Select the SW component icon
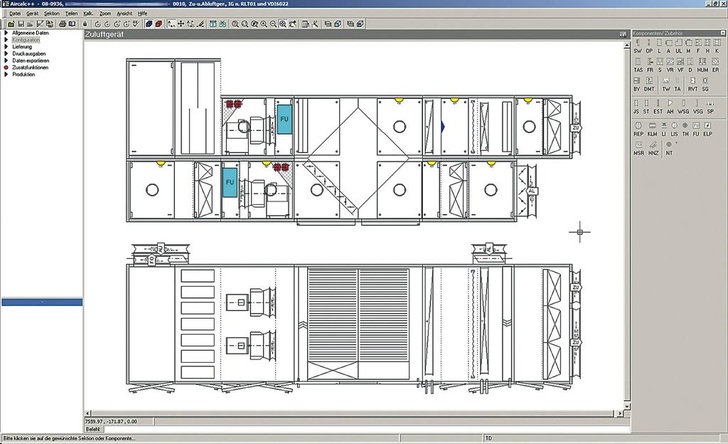 [x=637, y=49]
